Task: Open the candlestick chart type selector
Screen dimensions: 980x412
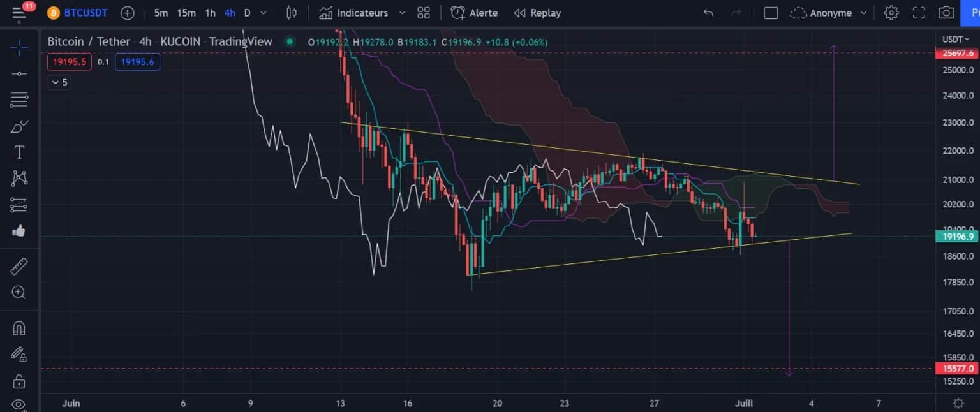Action: (x=292, y=13)
